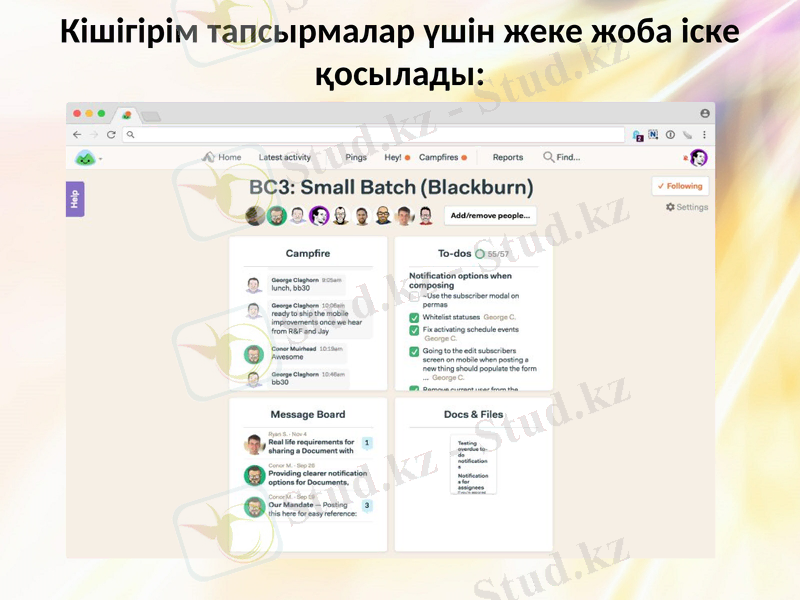Check the subscriber modal to-do item
The height and width of the screenshot is (600, 800).
[414, 296]
